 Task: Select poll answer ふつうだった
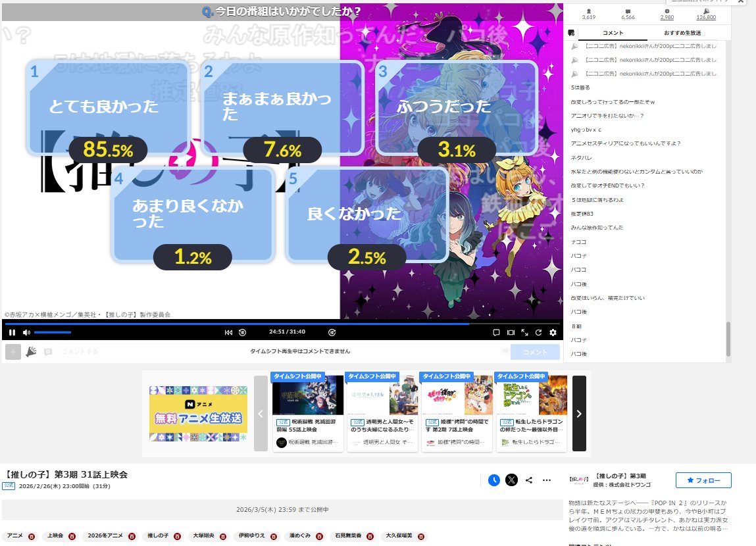pyautogui.click(x=457, y=107)
